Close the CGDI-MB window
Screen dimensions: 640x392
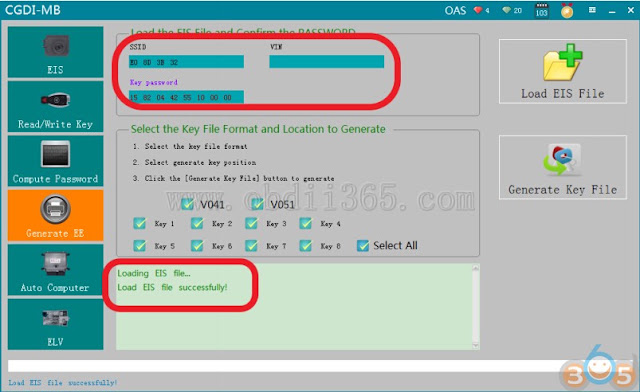631,11
